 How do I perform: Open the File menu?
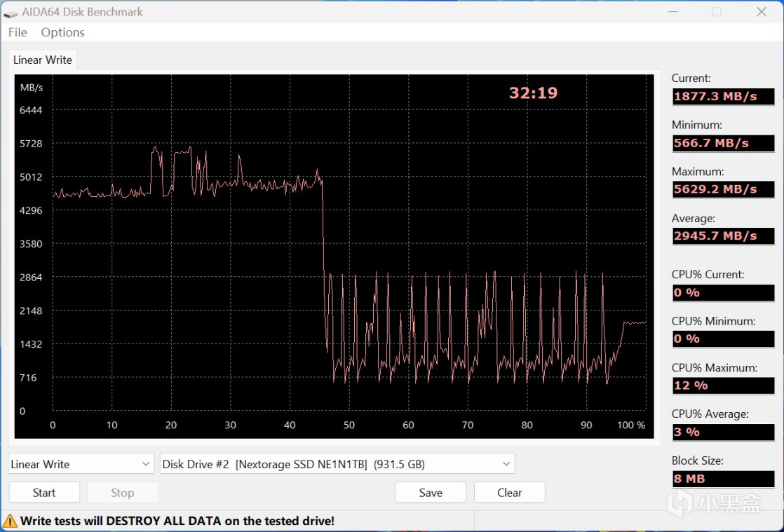pos(18,32)
